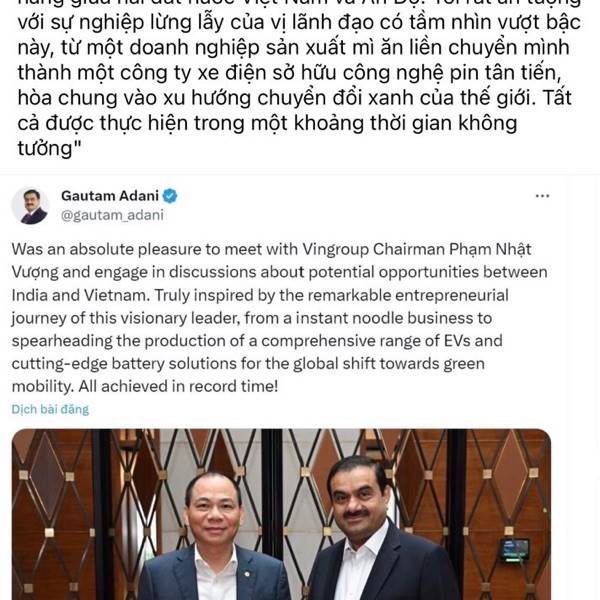Click the Gautam Adani display name
The height and width of the screenshot is (600, 600).
110,196
